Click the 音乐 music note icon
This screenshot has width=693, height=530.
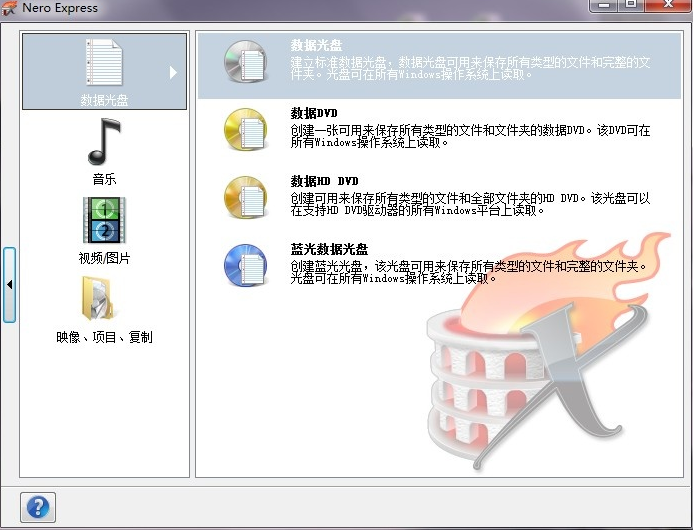(104, 142)
